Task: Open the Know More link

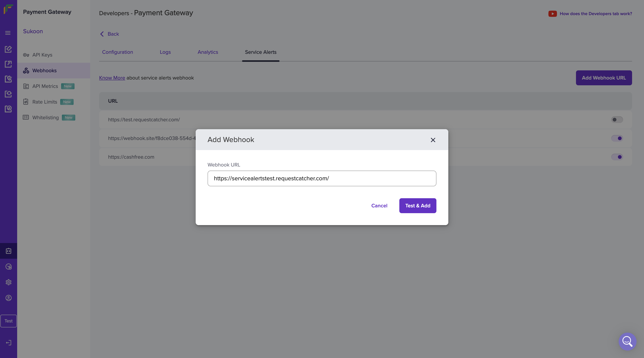Action: tap(112, 78)
